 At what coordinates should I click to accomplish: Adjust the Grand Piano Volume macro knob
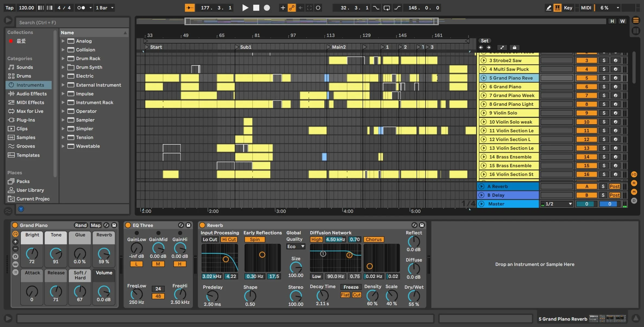[104, 291]
